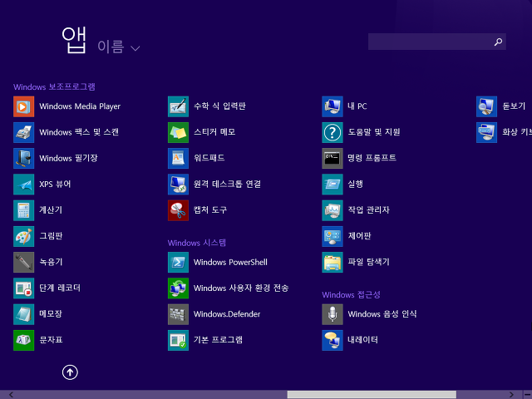
Task: Open the 녹음기 recorder icon
Action: tap(24, 262)
